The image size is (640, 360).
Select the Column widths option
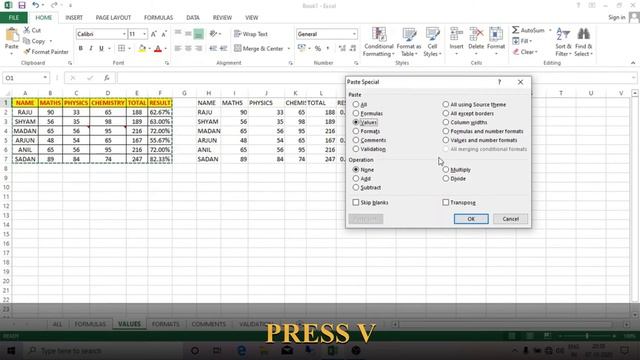[446, 122]
